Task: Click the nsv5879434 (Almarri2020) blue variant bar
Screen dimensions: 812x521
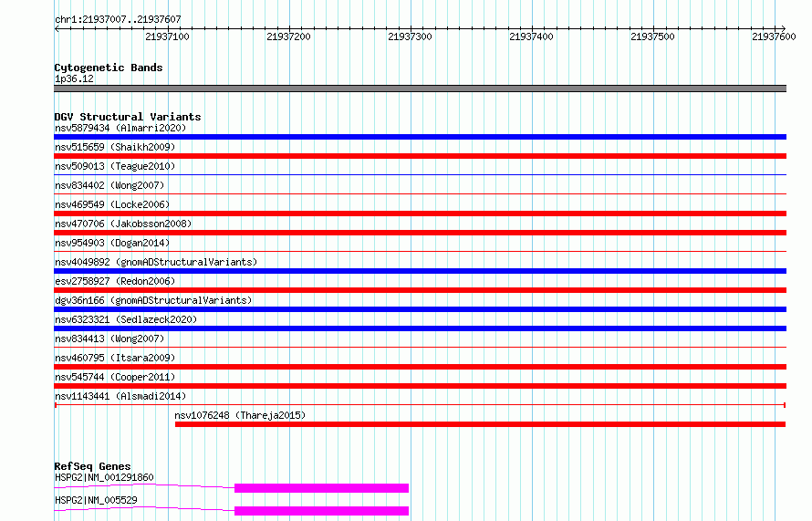Action: pos(420,137)
